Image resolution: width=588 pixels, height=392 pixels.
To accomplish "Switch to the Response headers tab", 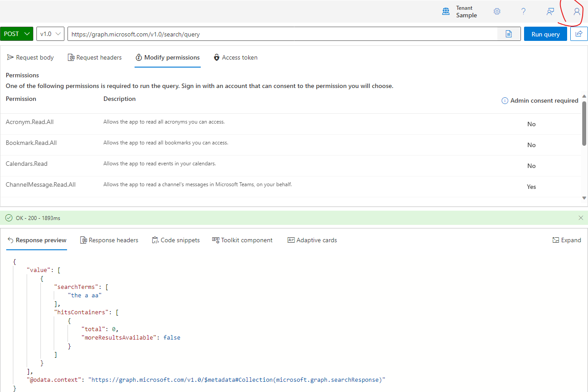I will (109, 240).
